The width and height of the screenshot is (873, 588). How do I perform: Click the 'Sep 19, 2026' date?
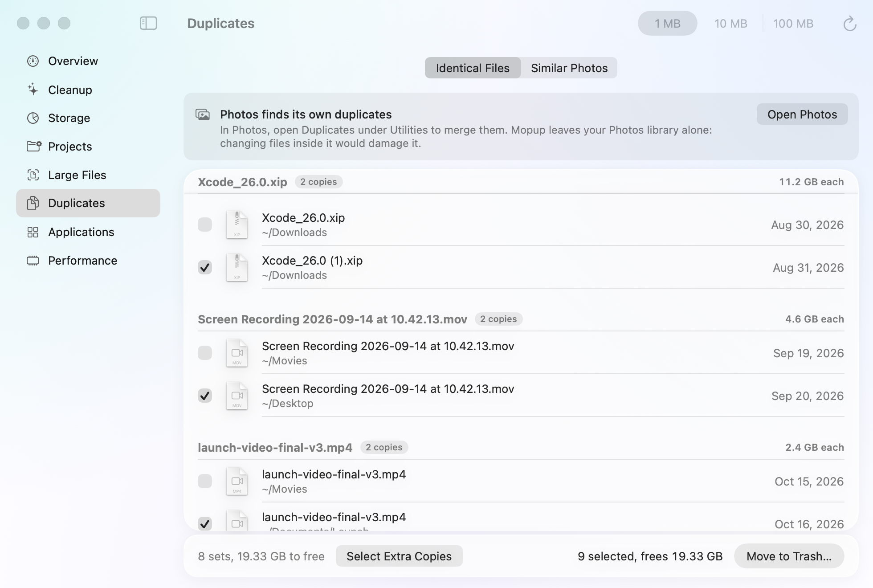808,353
